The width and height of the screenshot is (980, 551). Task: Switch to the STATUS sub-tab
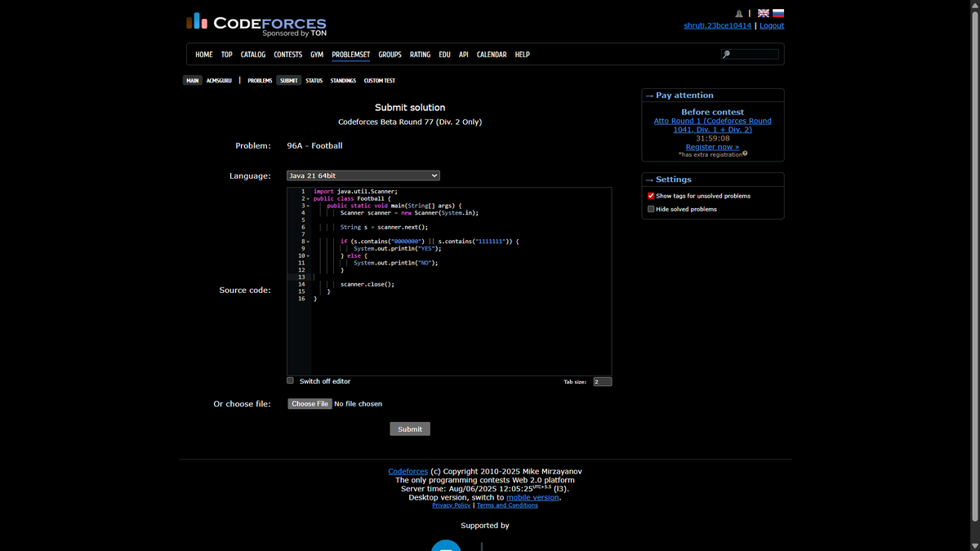(314, 81)
